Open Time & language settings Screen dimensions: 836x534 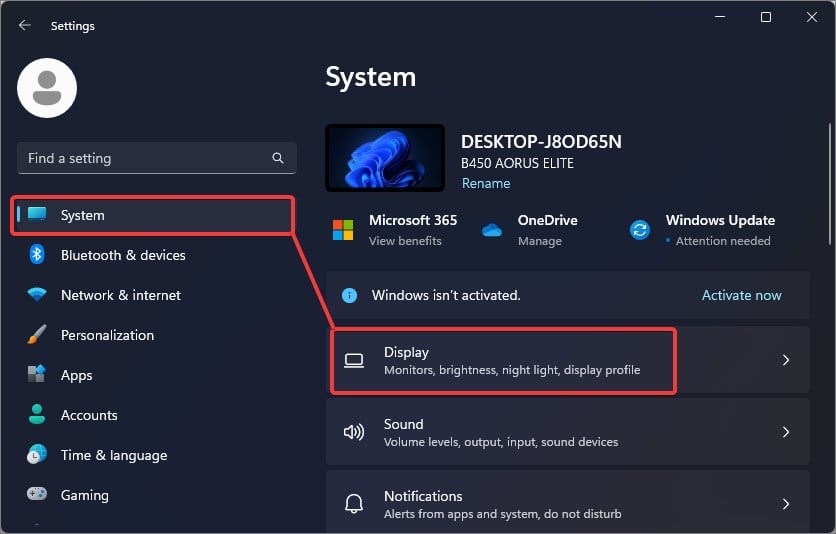tap(155, 455)
